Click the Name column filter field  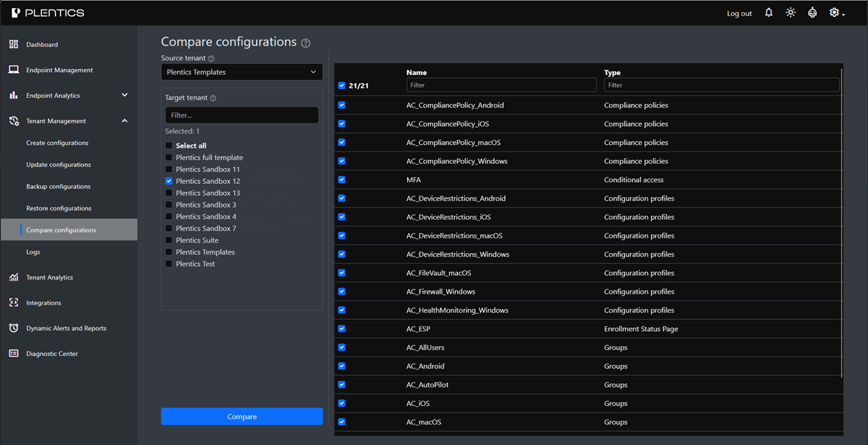(x=501, y=85)
